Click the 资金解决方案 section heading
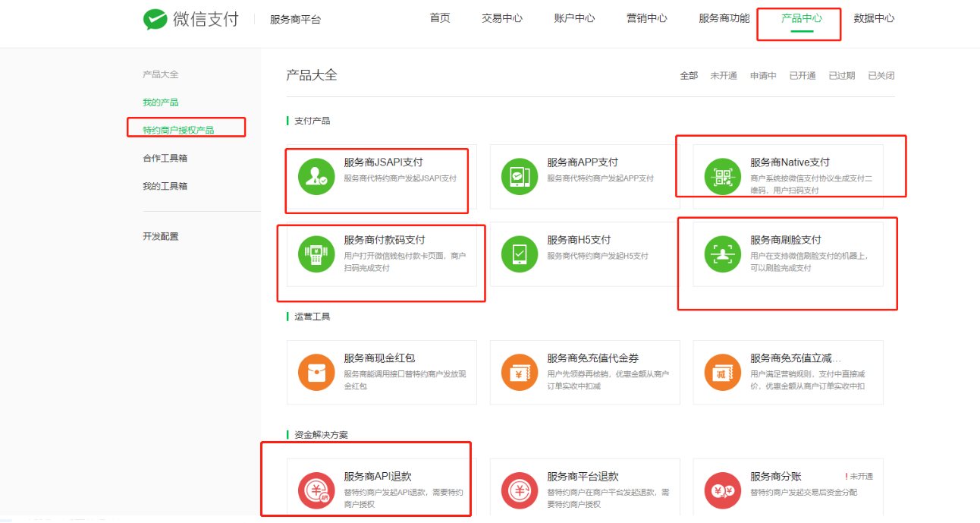 [321, 435]
